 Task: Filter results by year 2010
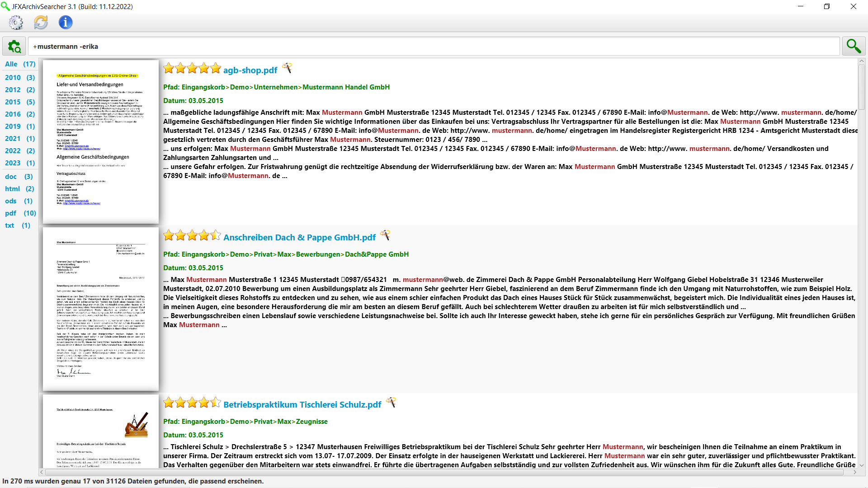[x=20, y=78]
